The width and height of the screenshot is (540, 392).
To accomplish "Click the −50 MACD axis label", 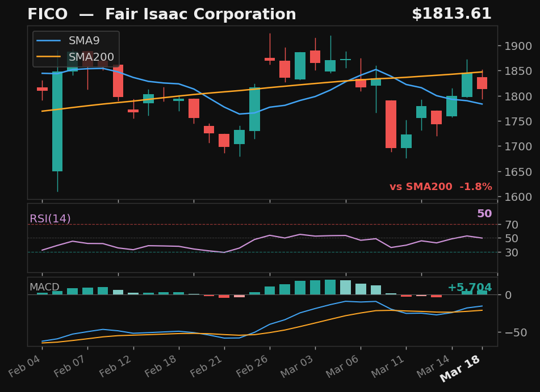I will coord(516,332).
